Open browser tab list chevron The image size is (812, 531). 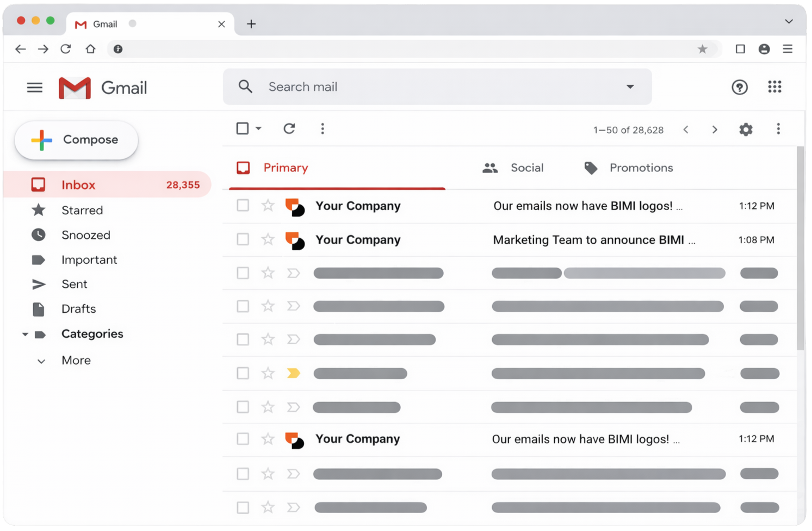click(x=789, y=22)
